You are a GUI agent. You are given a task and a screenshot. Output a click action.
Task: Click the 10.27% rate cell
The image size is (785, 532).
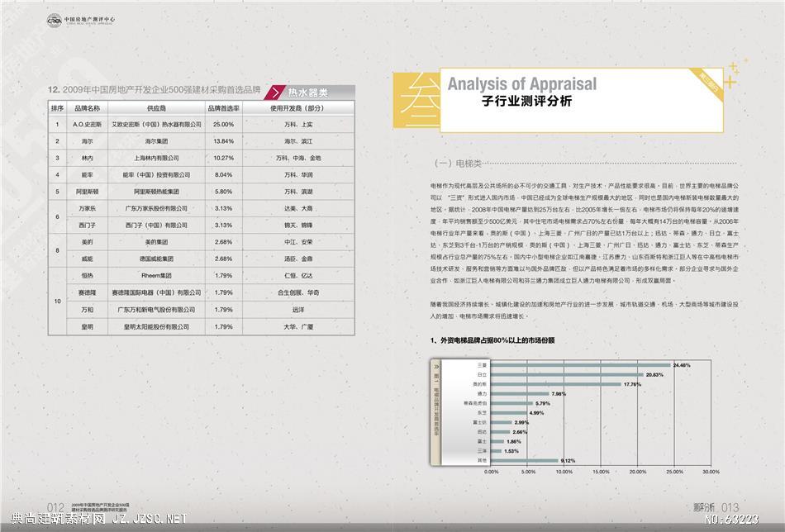tap(223, 158)
